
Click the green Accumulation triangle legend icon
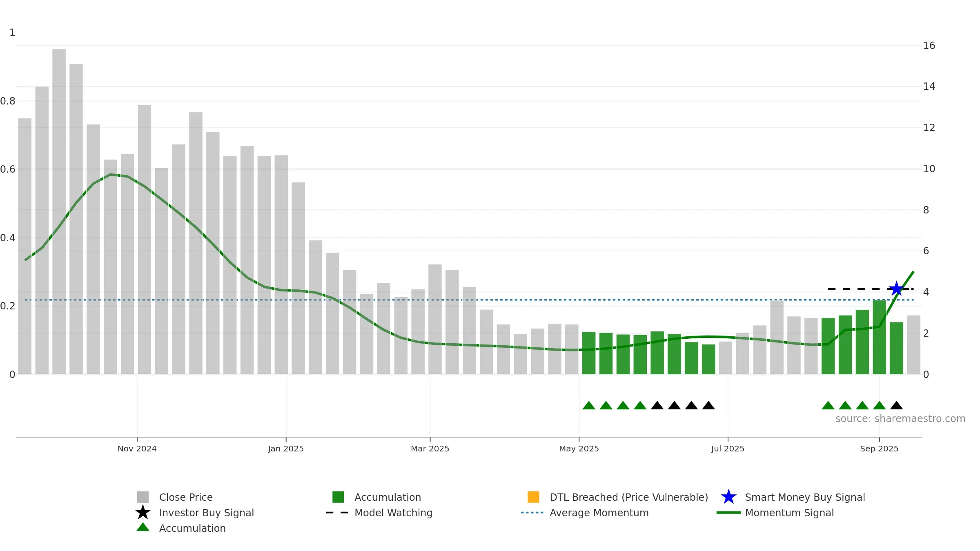pyautogui.click(x=143, y=527)
